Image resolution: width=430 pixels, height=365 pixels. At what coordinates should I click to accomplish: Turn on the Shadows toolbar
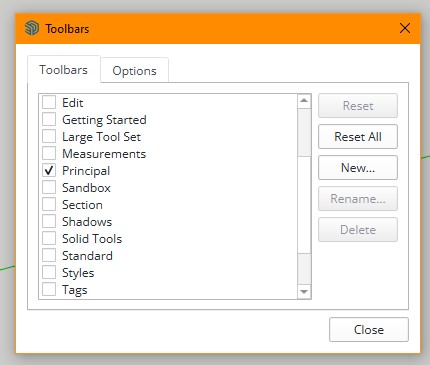[x=49, y=221]
